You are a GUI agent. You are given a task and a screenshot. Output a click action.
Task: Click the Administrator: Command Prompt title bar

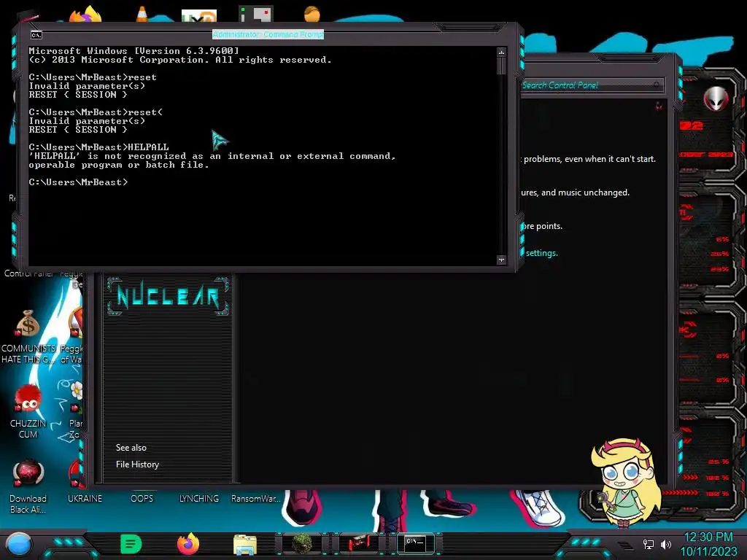pyautogui.click(x=268, y=34)
